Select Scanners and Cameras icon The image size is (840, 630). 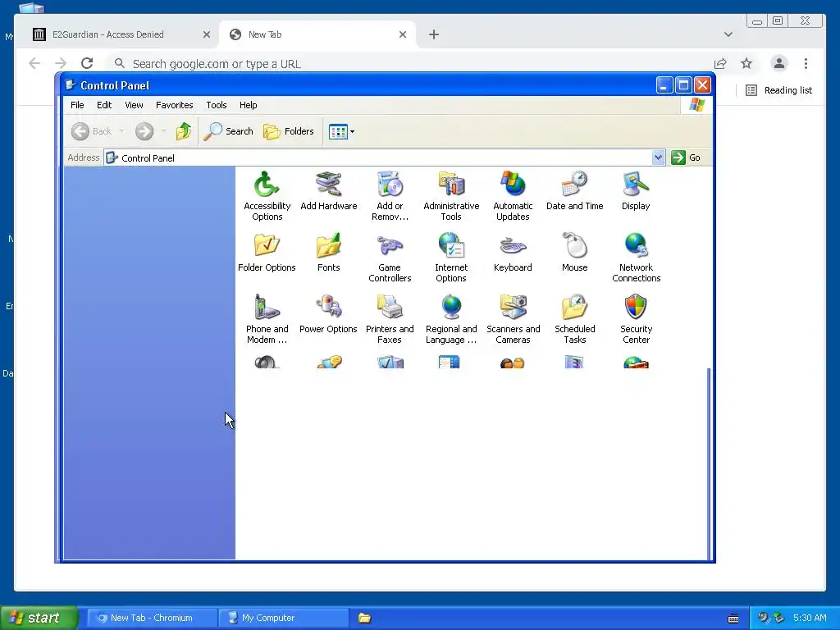pyautogui.click(x=513, y=319)
